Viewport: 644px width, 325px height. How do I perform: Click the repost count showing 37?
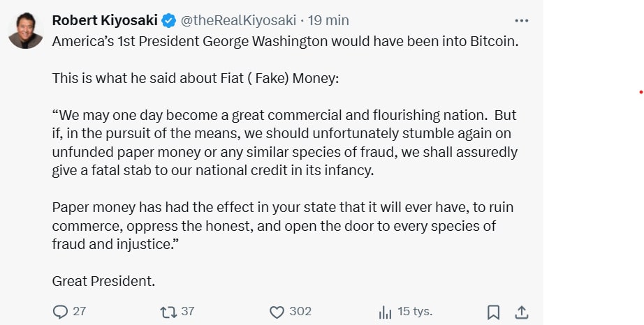pyautogui.click(x=187, y=312)
